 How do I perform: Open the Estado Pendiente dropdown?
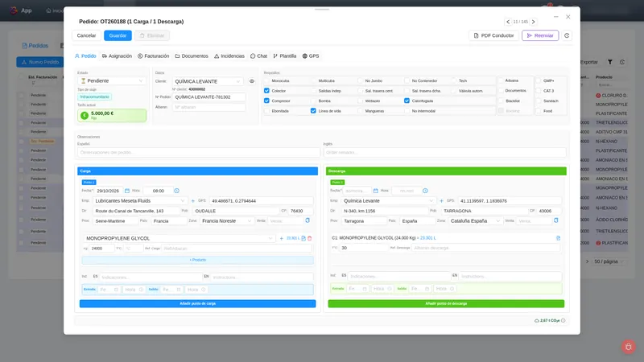click(x=112, y=81)
